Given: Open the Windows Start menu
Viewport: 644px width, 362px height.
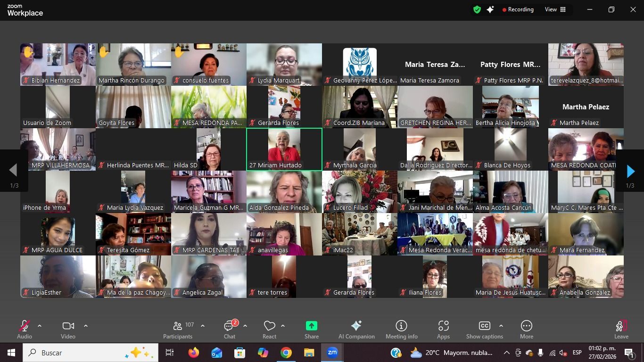Looking at the screenshot, I should (x=11, y=353).
